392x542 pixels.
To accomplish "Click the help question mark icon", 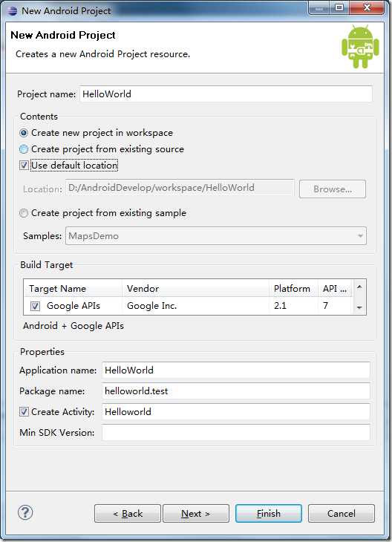I will tap(25, 512).
